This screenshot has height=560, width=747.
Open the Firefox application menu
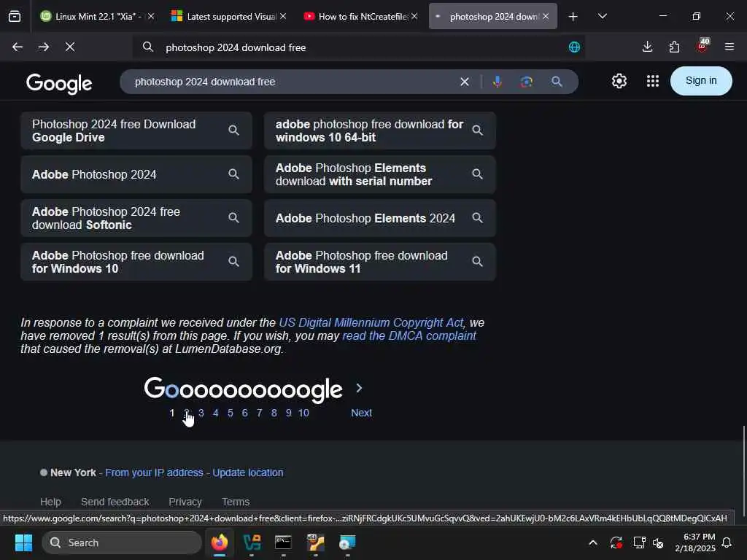tap(729, 47)
